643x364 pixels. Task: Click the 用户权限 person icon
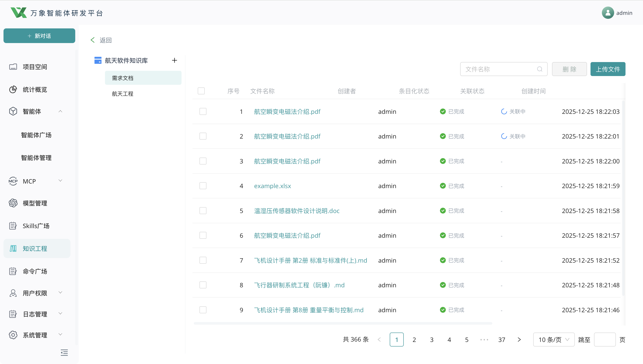click(x=13, y=293)
